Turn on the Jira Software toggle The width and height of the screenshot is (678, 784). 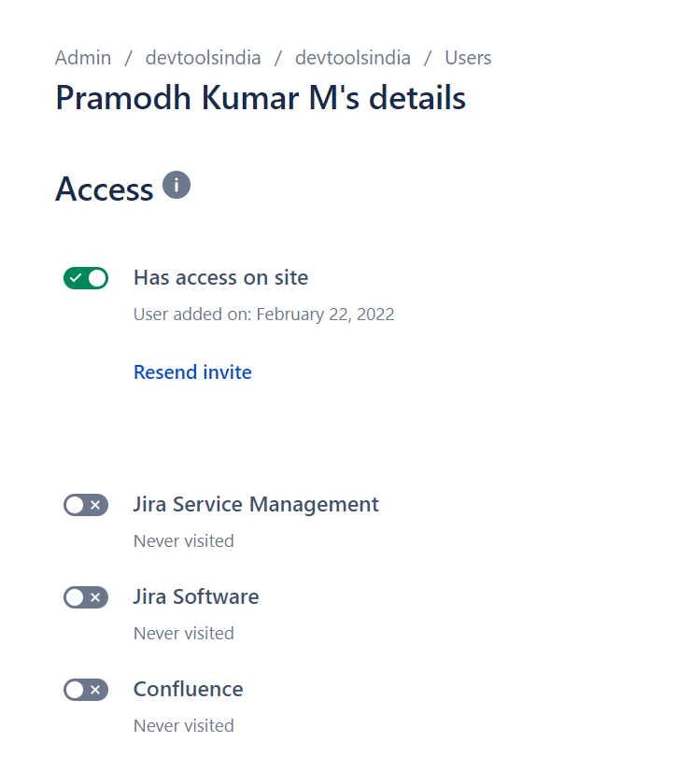(86, 597)
